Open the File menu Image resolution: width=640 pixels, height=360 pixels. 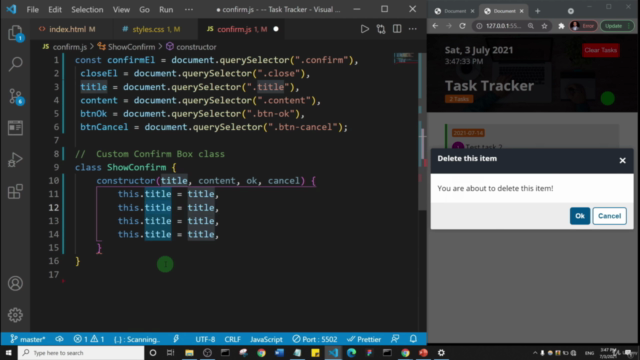(32, 9)
